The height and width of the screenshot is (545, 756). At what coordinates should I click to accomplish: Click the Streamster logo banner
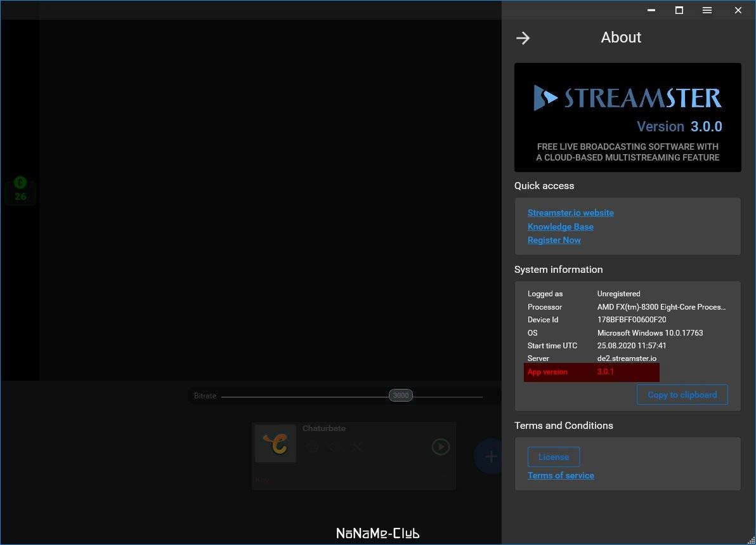pyautogui.click(x=627, y=117)
